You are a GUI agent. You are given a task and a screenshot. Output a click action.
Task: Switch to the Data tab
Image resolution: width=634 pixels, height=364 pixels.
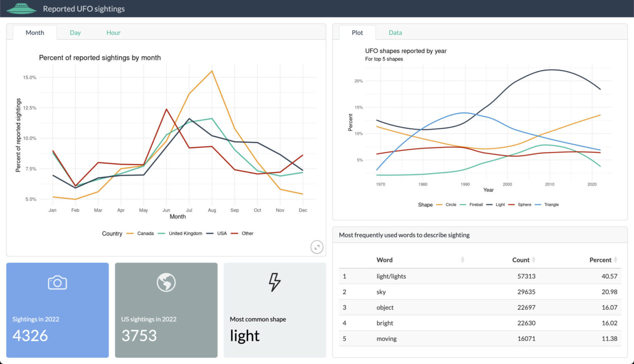(395, 32)
